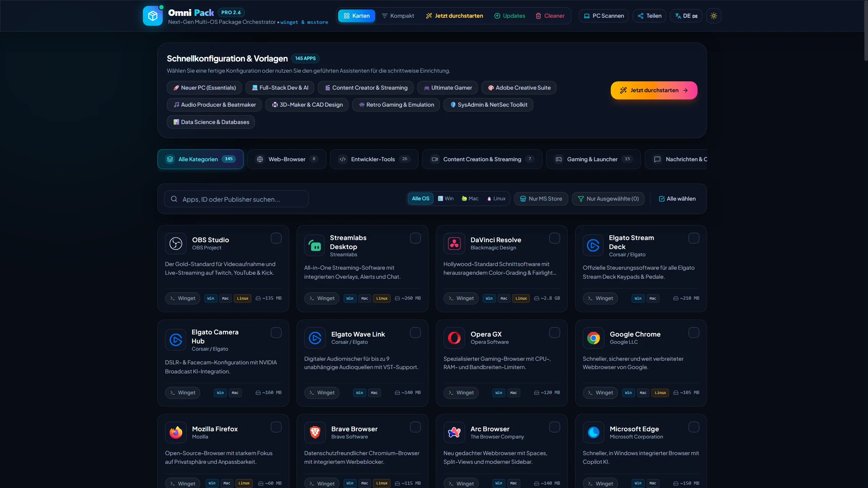Open the Web-Browser category tab
The width and height of the screenshot is (868, 488).
pos(287,159)
